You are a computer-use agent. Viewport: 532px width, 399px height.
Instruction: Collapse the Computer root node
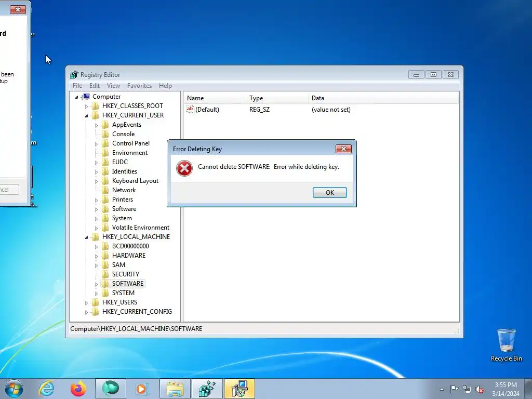click(x=76, y=97)
